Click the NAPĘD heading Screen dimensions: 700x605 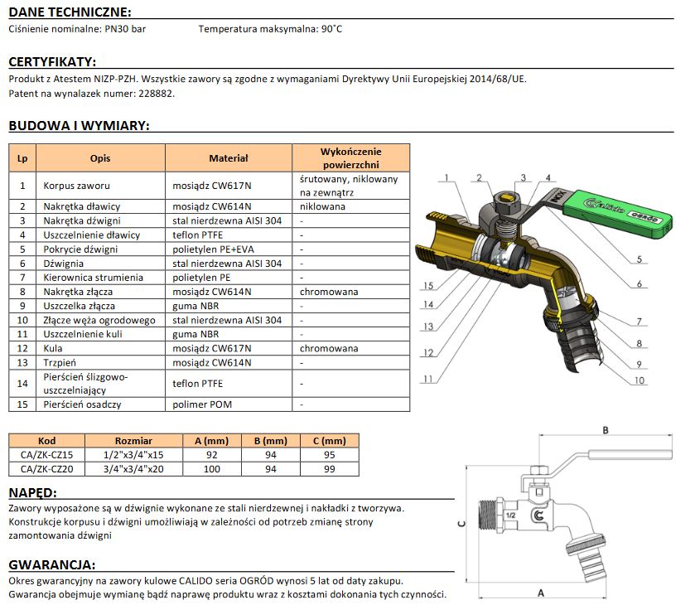tap(33, 493)
